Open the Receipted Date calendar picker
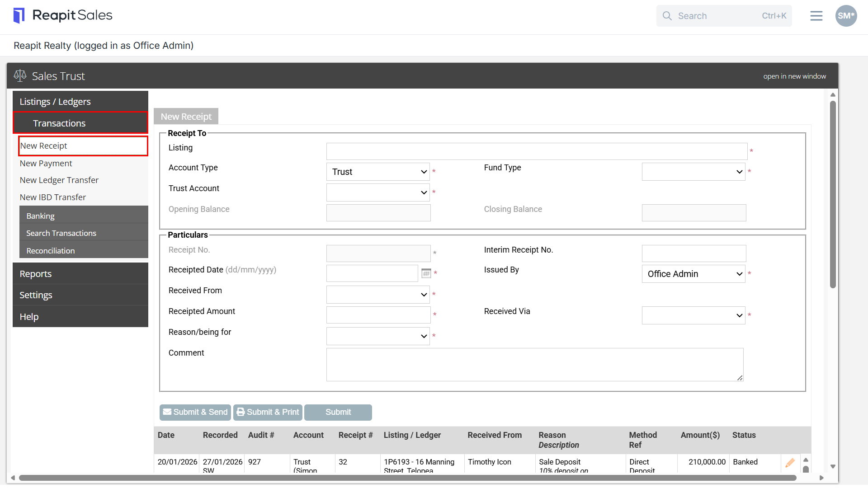Image resolution: width=868 pixels, height=488 pixels. tap(426, 273)
